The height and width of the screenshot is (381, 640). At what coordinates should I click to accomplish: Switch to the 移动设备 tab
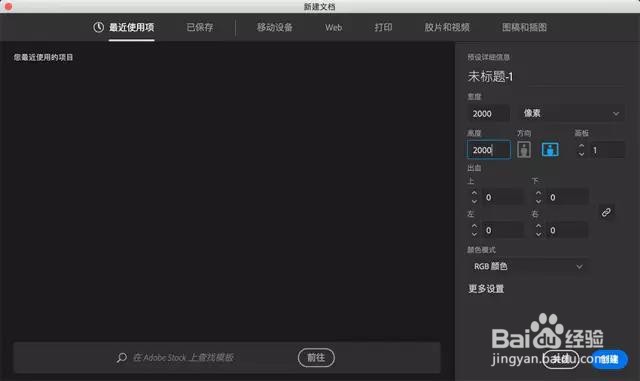tap(274, 27)
